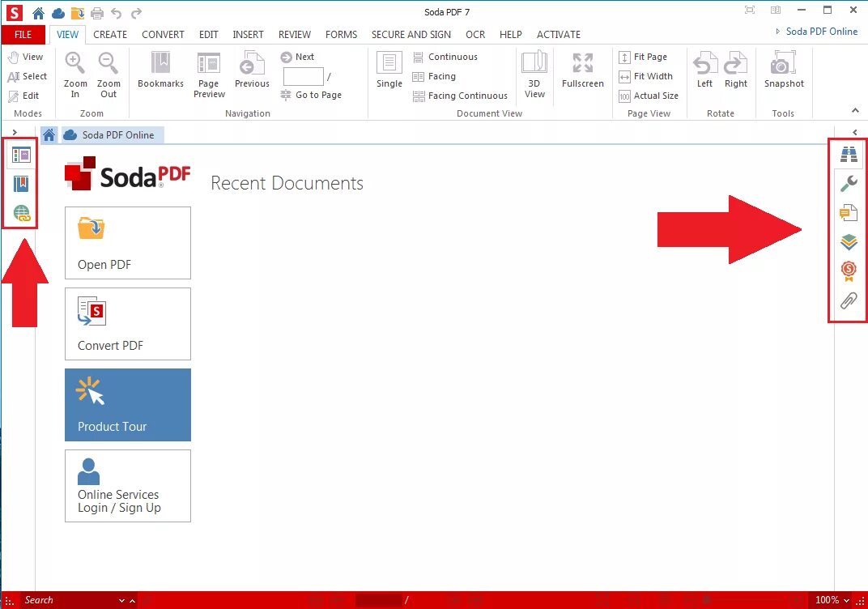Image resolution: width=868 pixels, height=609 pixels.
Task: Click the up arrow beside Search in the status bar
Action: click(132, 601)
